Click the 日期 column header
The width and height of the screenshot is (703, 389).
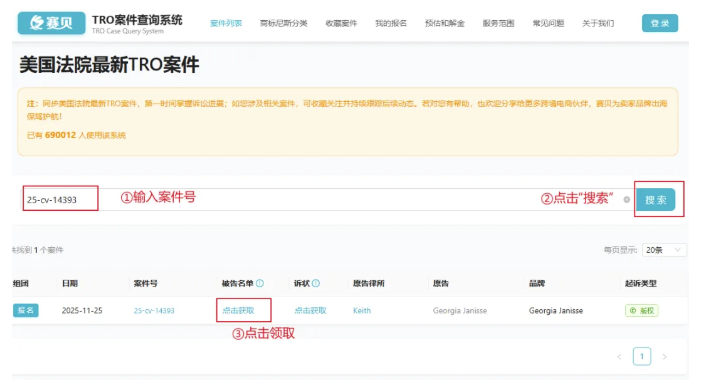tap(70, 283)
